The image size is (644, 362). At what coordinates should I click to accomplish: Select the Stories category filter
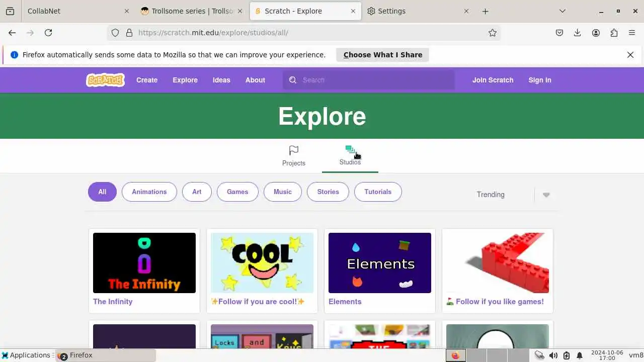pyautogui.click(x=328, y=192)
